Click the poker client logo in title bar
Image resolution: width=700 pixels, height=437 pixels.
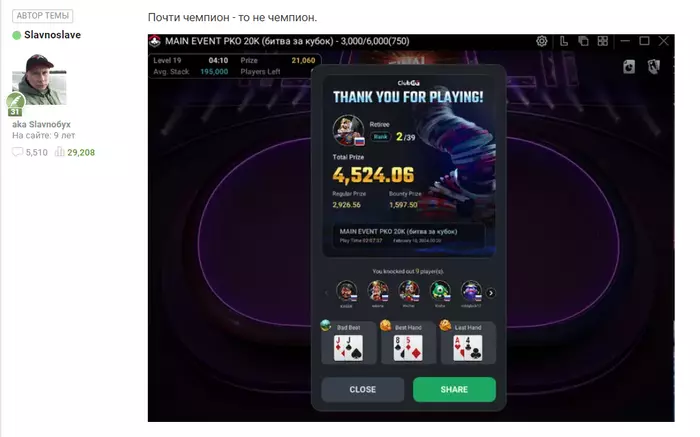(155, 41)
